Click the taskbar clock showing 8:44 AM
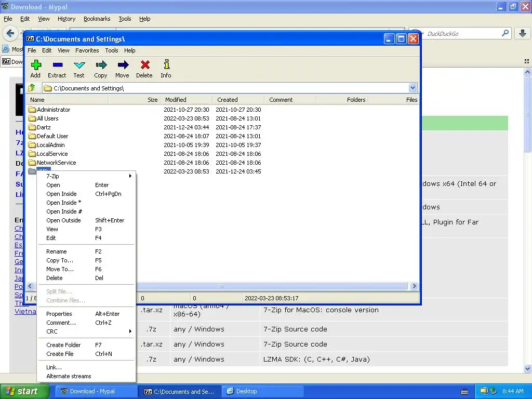Image resolution: width=532 pixels, height=399 pixels. click(513, 391)
